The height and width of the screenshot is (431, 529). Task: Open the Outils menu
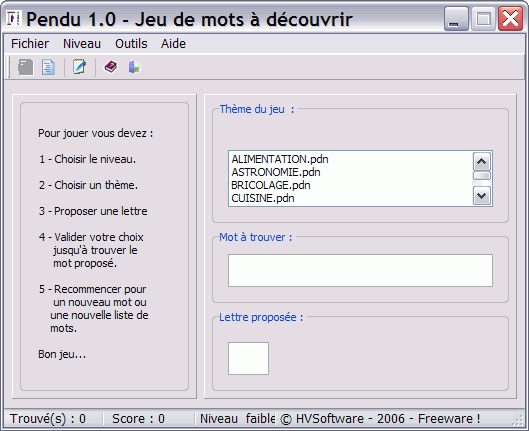pos(131,44)
